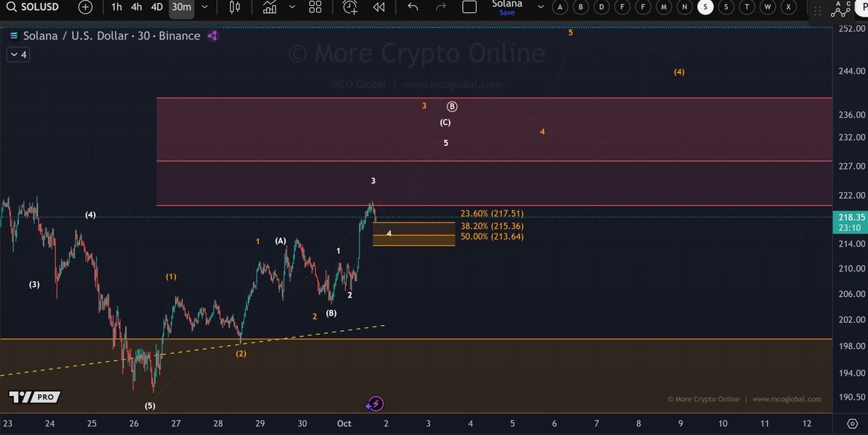Viewport: 868px width, 435px height.
Task: Redo the chart action
Action: tap(441, 7)
